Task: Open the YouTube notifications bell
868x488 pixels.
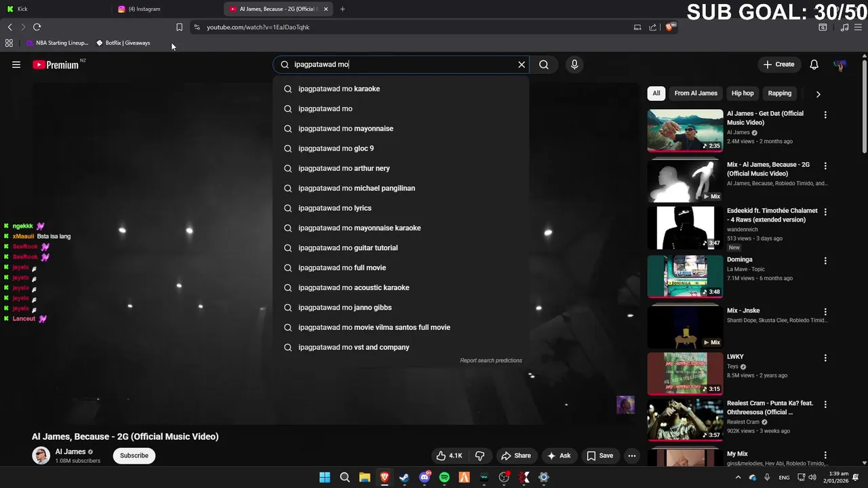Action: (814, 64)
